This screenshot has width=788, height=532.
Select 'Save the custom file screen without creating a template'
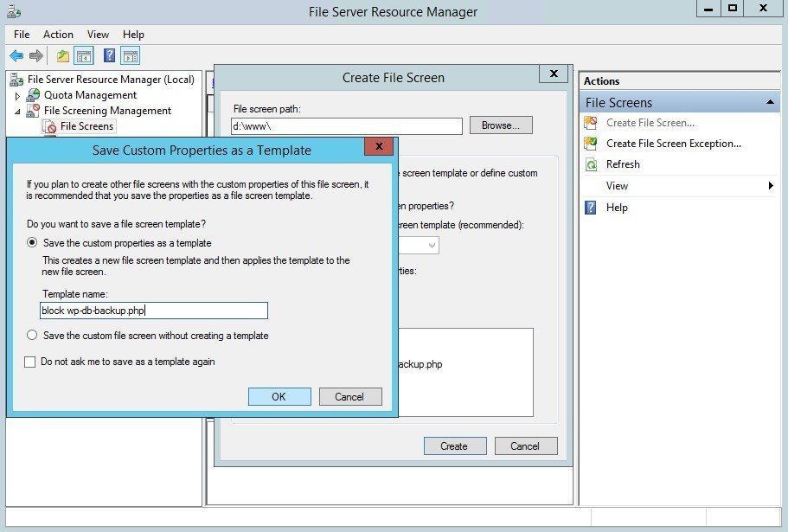(32, 336)
